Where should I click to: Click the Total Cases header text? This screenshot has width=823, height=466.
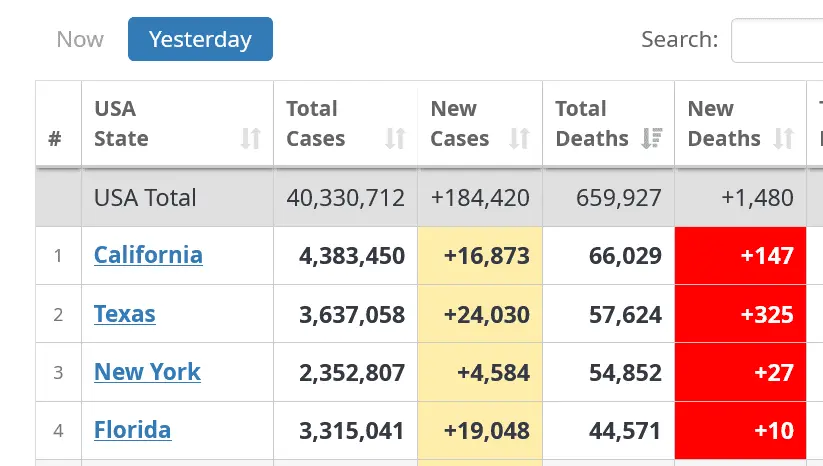[315, 124]
